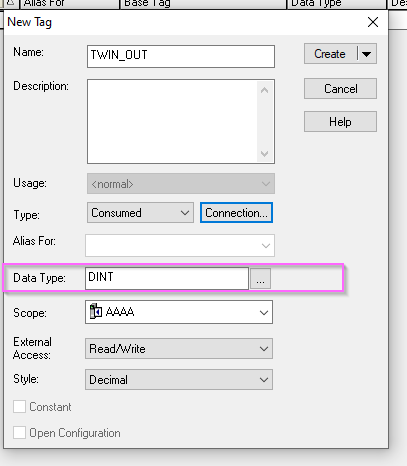Click the Data Type field showing DINT
Screen dimensions: 407x466
[x=167, y=278]
